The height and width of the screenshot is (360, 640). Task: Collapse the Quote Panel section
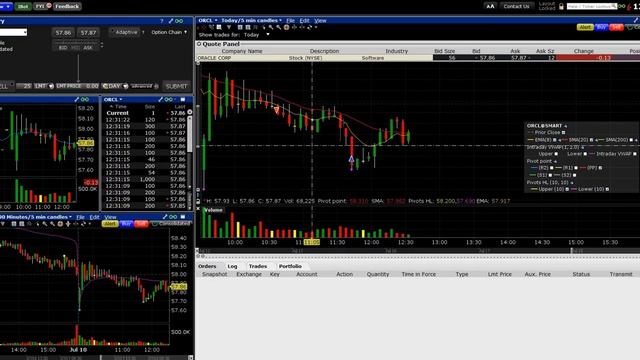(199, 44)
